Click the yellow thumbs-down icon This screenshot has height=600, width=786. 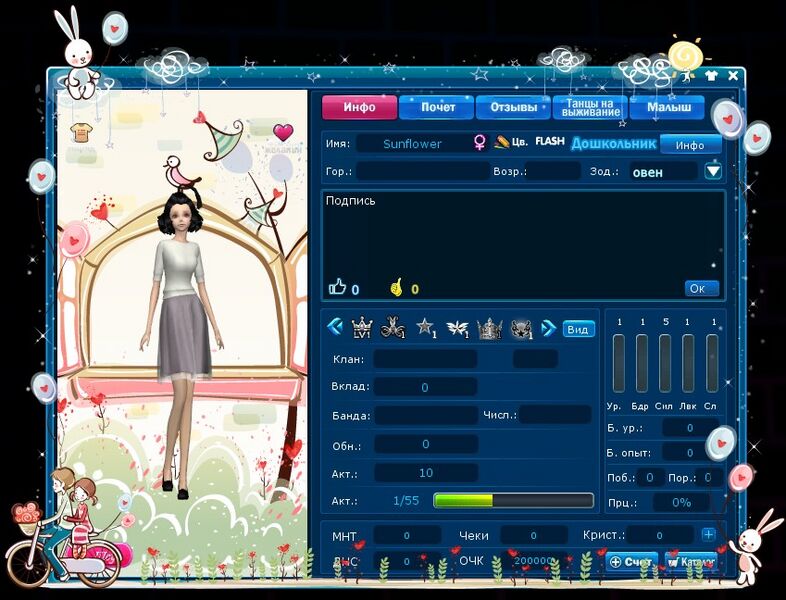(x=396, y=288)
